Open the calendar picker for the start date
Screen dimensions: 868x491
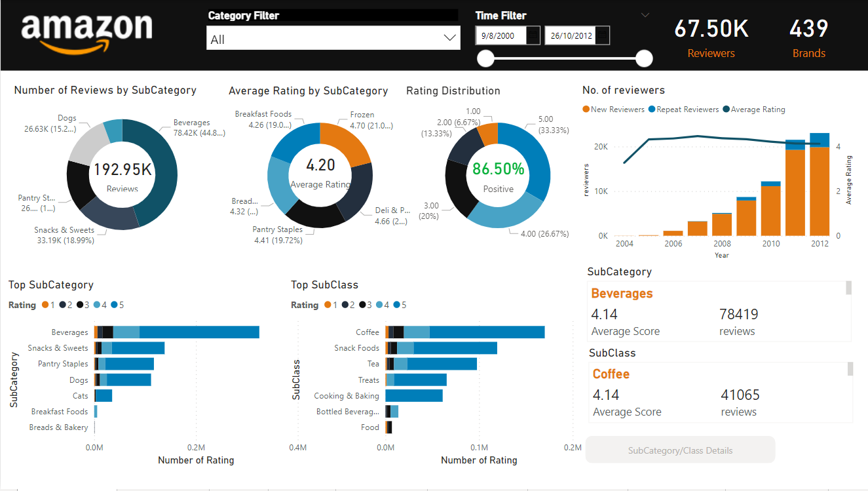point(533,35)
